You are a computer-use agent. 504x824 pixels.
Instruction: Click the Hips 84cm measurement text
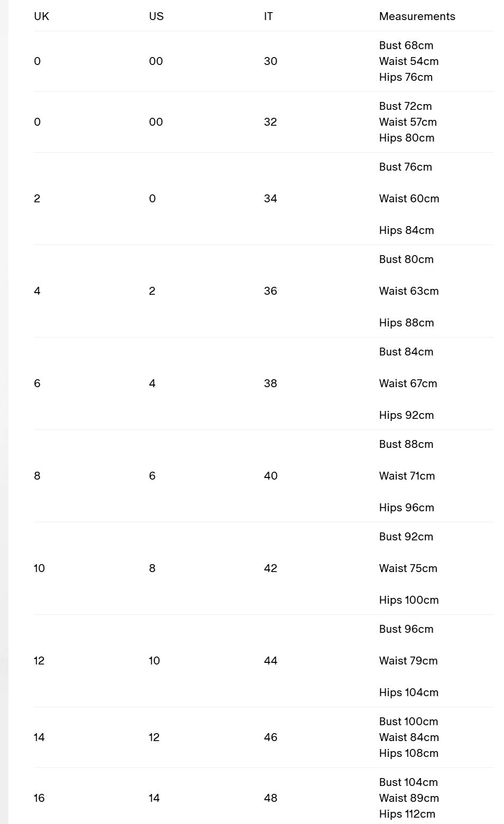click(x=406, y=230)
